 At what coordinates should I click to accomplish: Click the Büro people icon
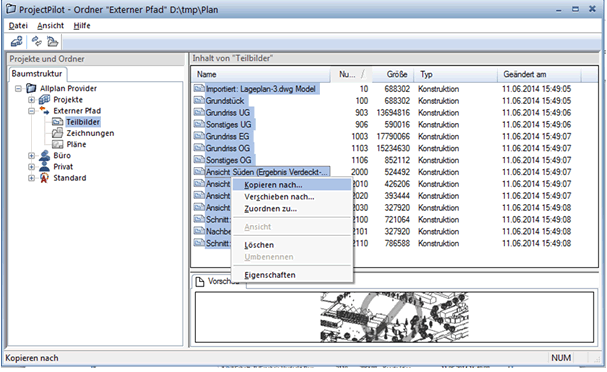[45, 156]
